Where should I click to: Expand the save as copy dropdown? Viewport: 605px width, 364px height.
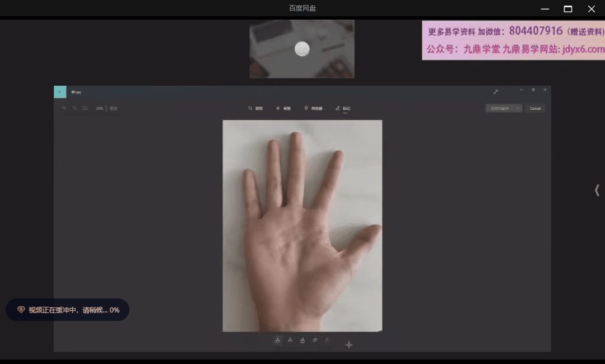pos(518,109)
